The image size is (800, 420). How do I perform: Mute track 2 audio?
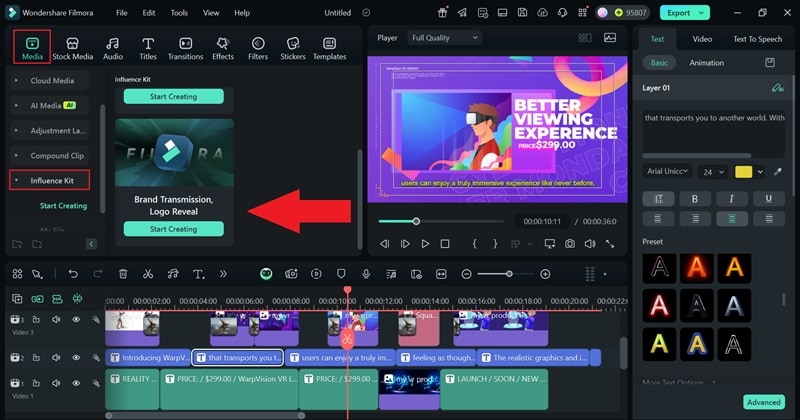(56, 358)
